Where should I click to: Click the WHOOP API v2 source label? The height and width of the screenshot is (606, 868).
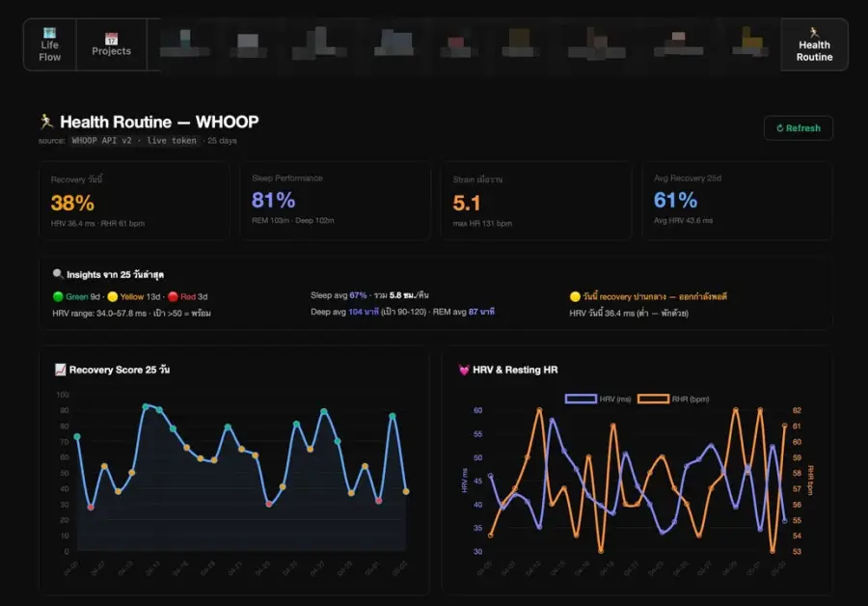tap(102, 141)
